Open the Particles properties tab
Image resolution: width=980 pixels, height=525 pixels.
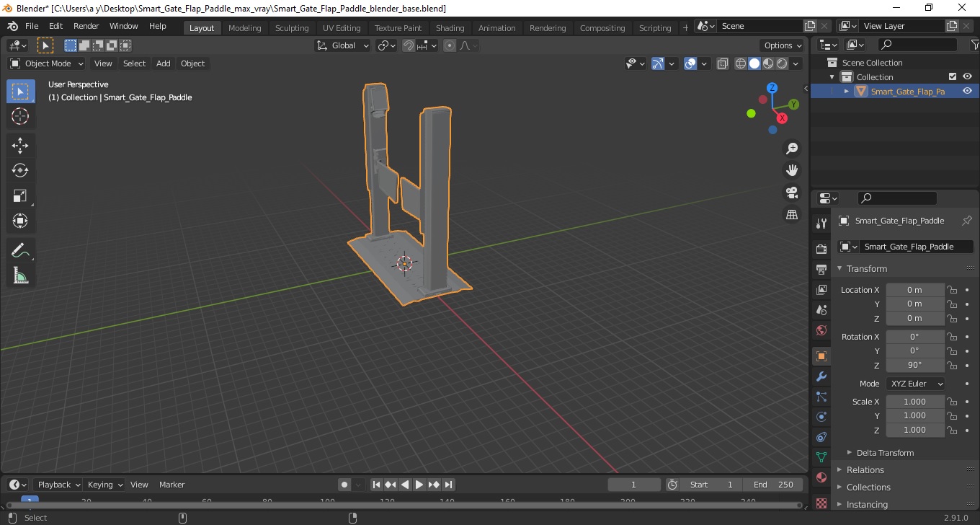coord(821,397)
